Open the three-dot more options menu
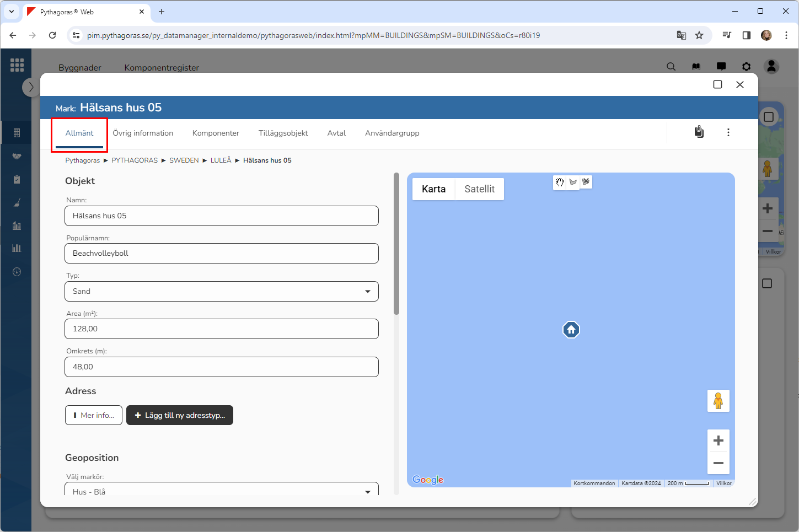Image resolution: width=799 pixels, height=532 pixels. click(x=728, y=132)
